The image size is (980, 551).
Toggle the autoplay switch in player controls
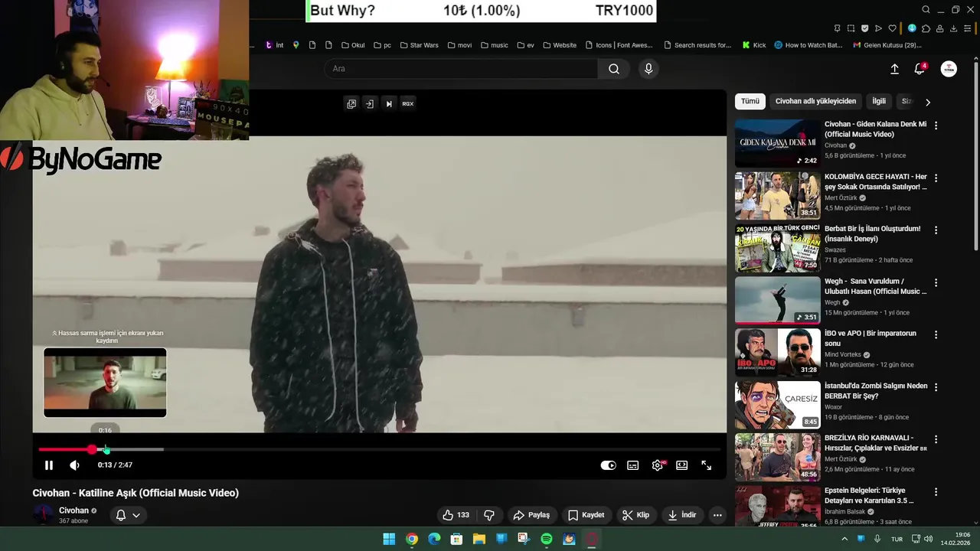608,465
